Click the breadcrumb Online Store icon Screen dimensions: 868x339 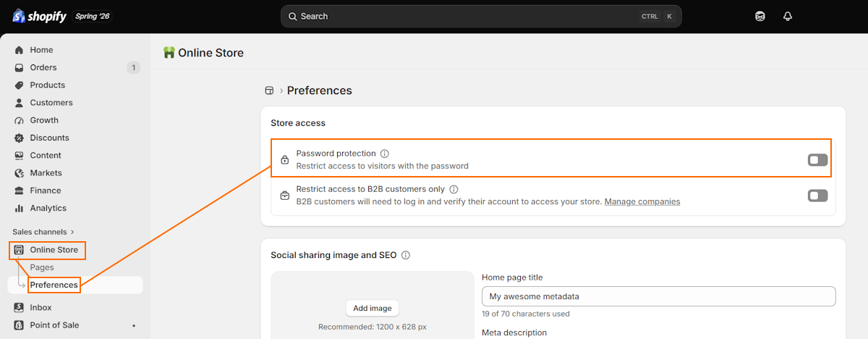coord(269,91)
